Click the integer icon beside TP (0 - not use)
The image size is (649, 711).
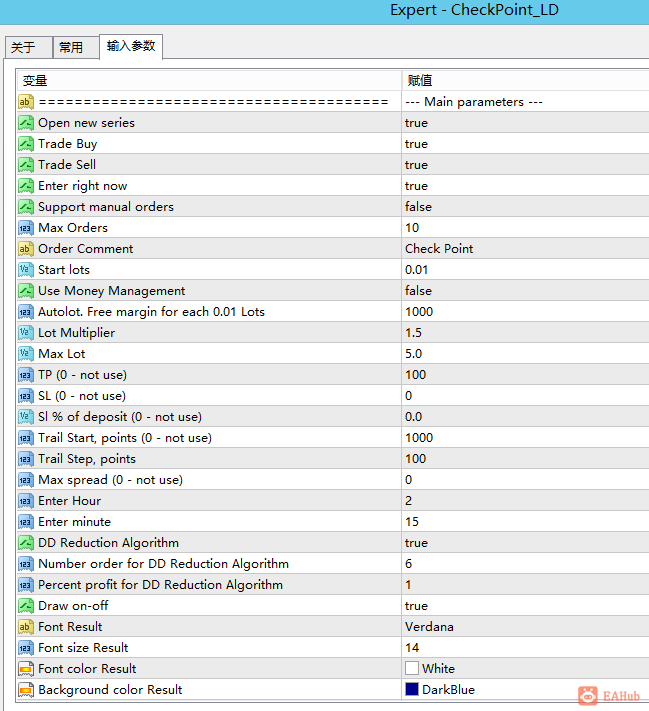(26, 375)
